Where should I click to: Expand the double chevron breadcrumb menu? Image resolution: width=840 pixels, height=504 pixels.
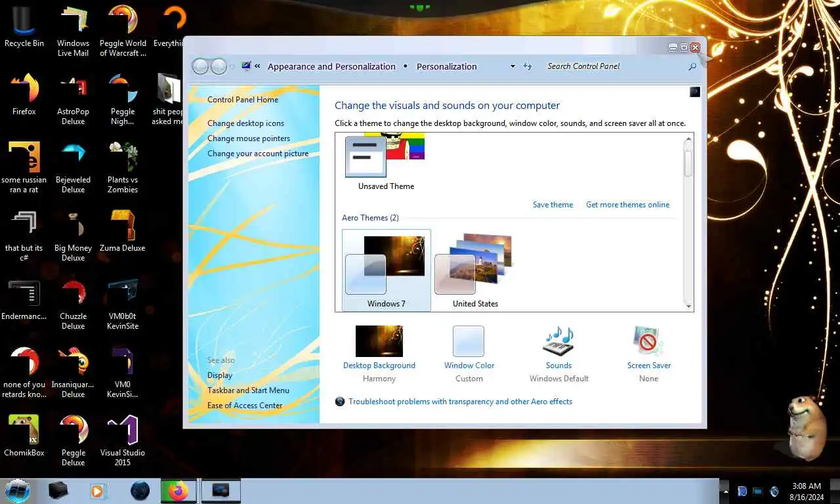(258, 66)
